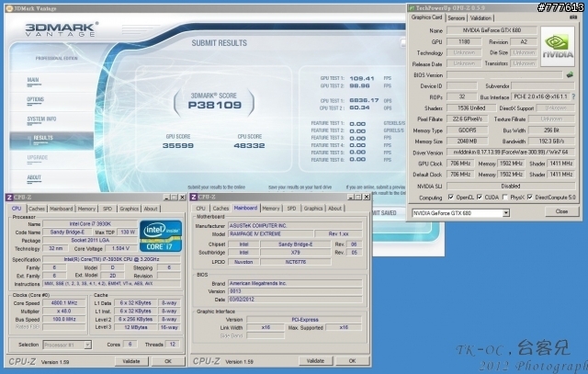Click the 3DMark Vantage title bar icon
Image resolution: width=588 pixels, height=374 pixels.
tap(9, 8)
